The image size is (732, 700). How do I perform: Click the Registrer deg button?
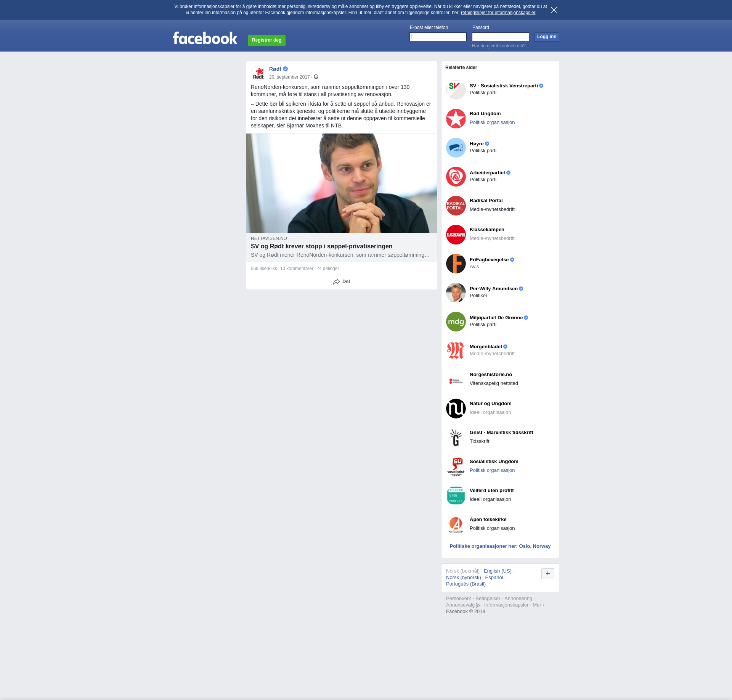point(266,40)
